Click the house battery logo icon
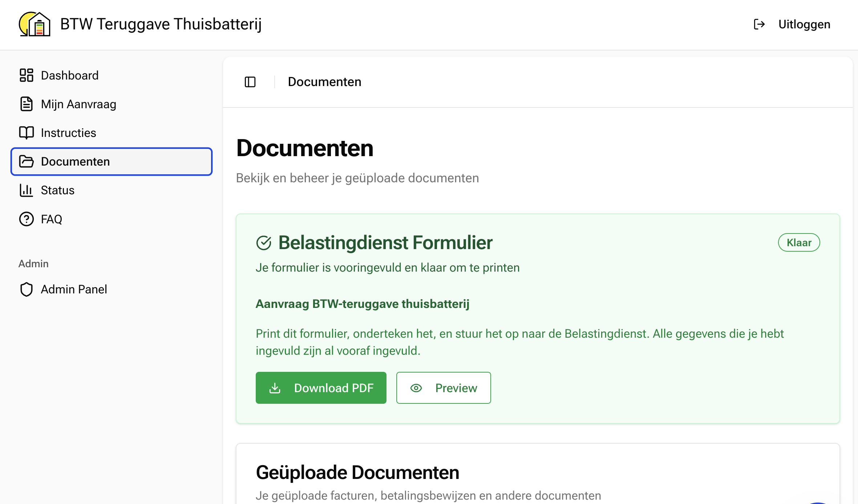 pos(35,24)
